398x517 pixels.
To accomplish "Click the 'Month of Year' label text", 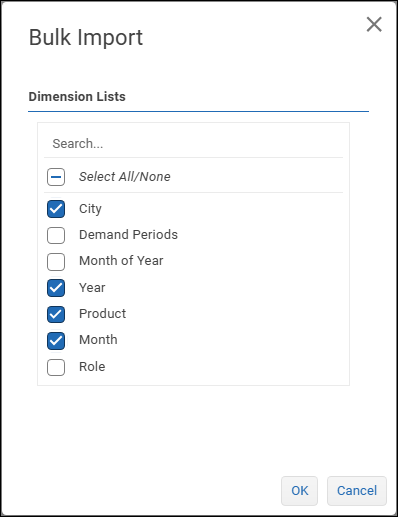I will 121,261.
